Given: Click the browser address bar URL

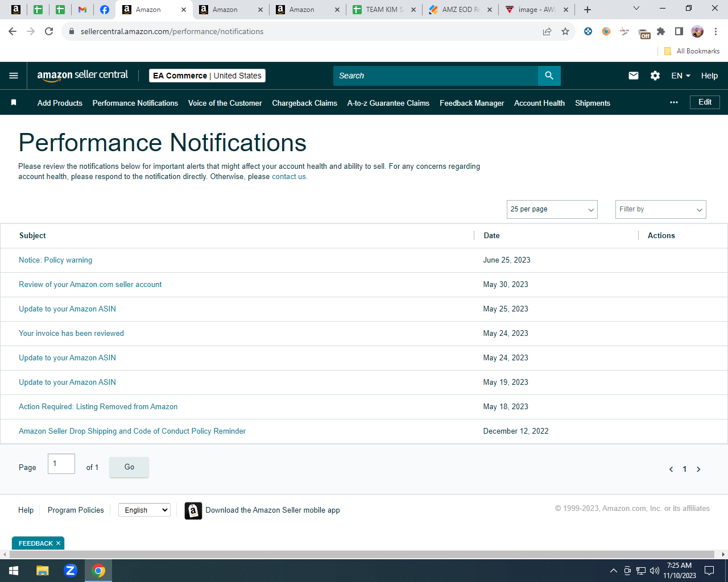Looking at the screenshot, I should [172, 31].
